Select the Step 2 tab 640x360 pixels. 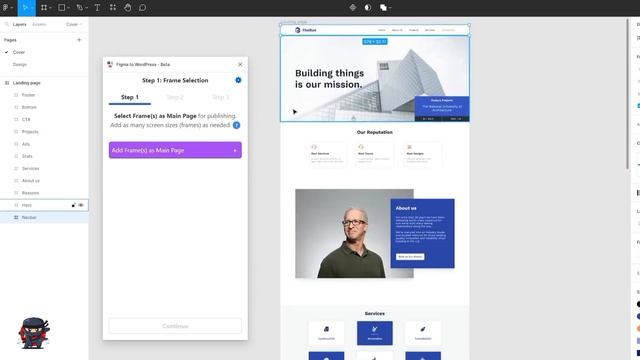coord(175,97)
